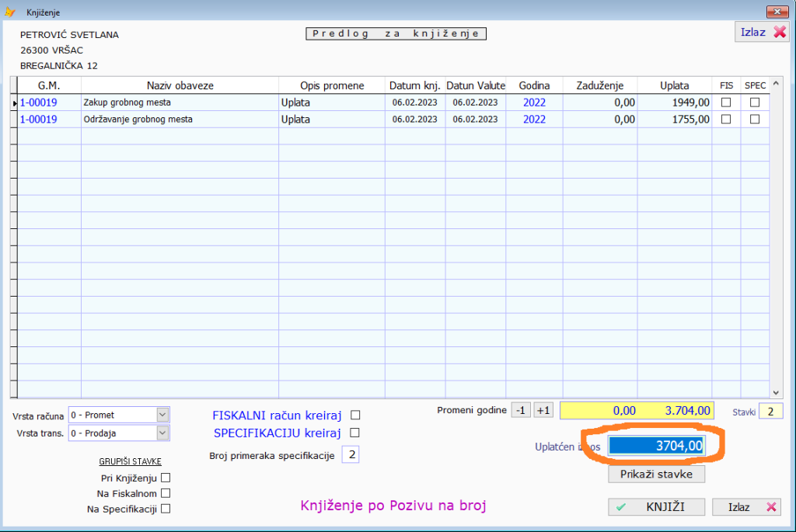Screen dimensions: 796x532
Task: Check SPEC box for Održavanje grobnog mesta
Action: pyautogui.click(x=754, y=120)
